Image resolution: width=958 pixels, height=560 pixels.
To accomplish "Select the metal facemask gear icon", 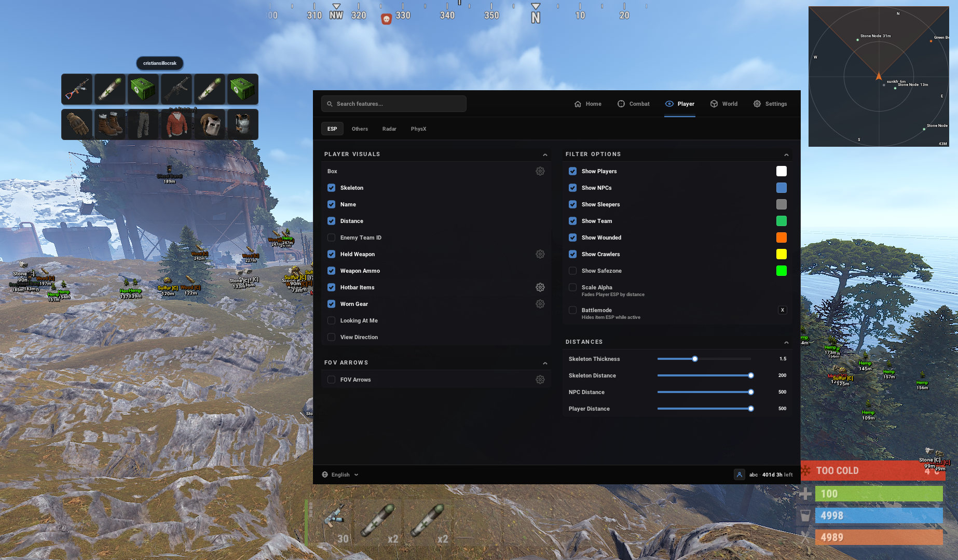I will [210, 124].
